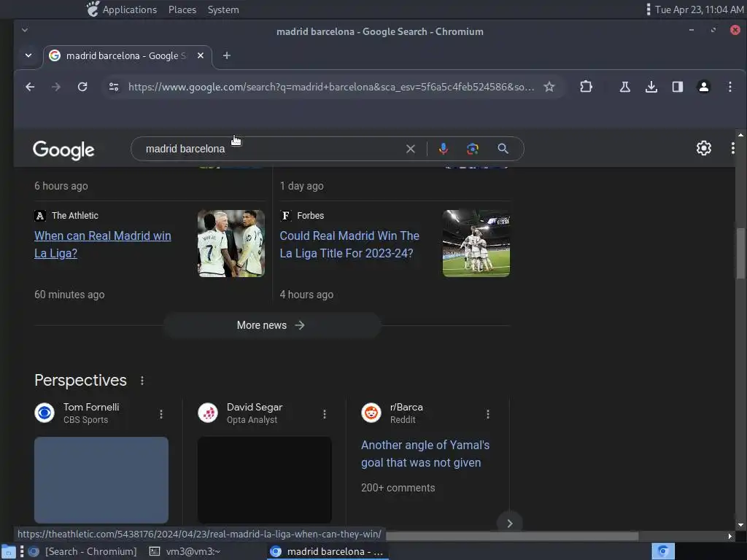Click scroll-down arrow of vertical scrollbar
The height and width of the screenshot is (560, 747).
pos(740,525)
